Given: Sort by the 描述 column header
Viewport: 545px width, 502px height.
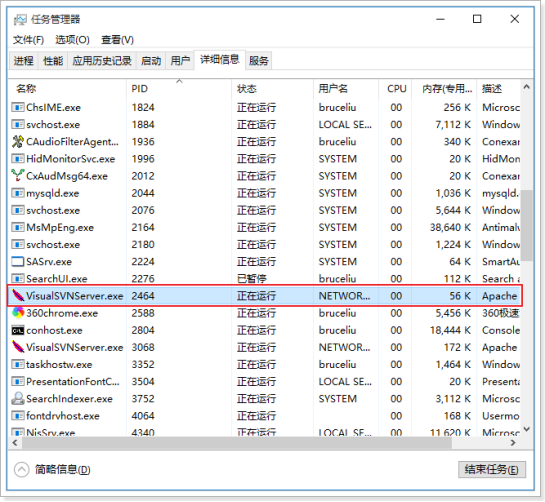Looking at the screenshot, I should (x=498, y=89).
